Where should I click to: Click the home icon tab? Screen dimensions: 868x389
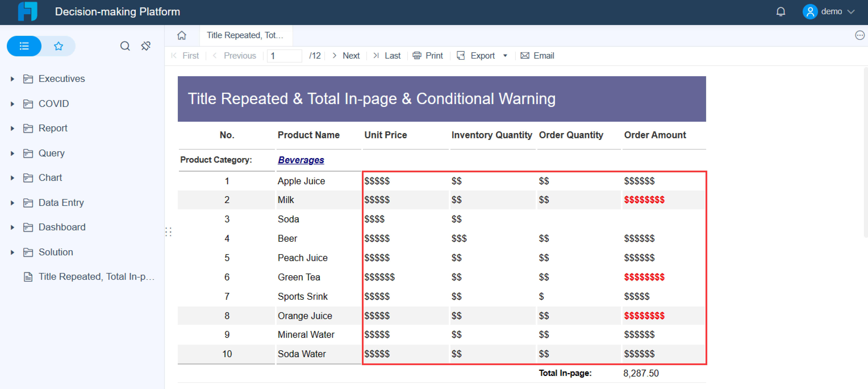pos(182,35)
